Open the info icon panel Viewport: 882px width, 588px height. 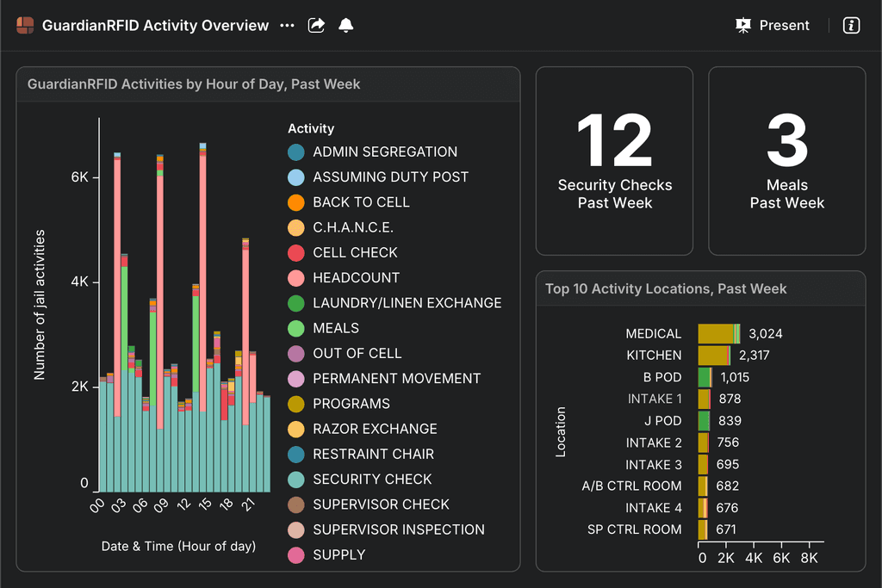[851, 26]
